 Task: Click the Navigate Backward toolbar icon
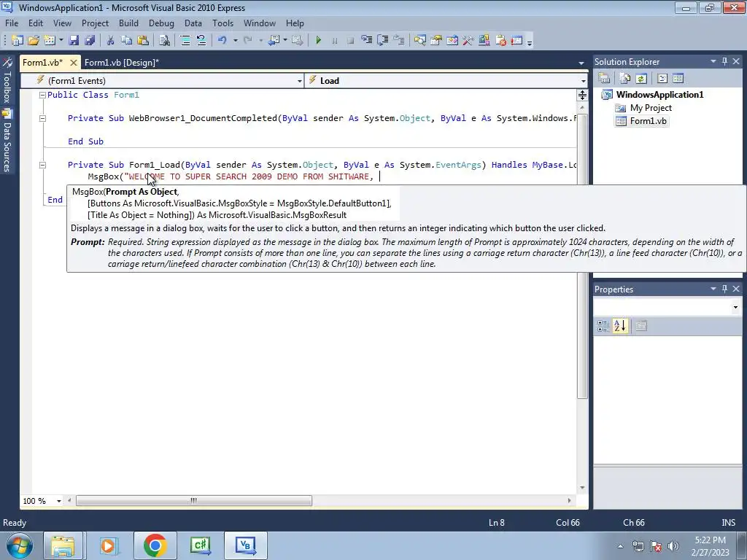(274, 41)
